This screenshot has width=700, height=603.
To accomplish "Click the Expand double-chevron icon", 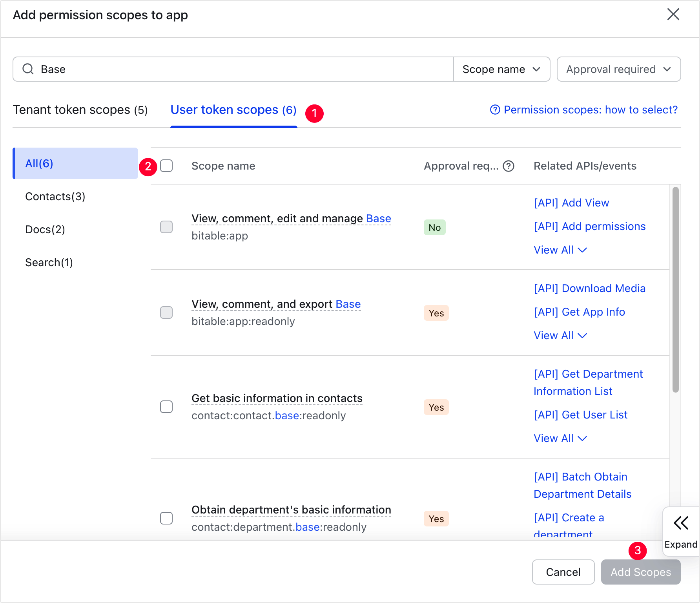I will (x=681, y=523).
